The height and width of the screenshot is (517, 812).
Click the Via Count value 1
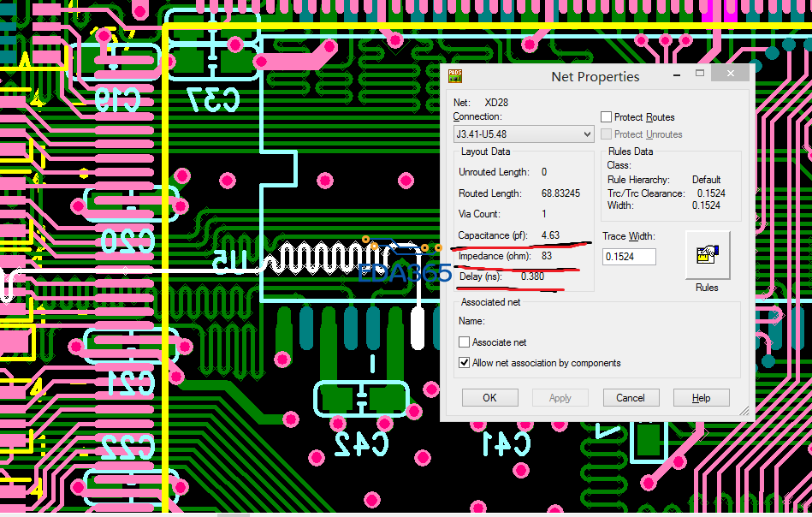point(543,213)
